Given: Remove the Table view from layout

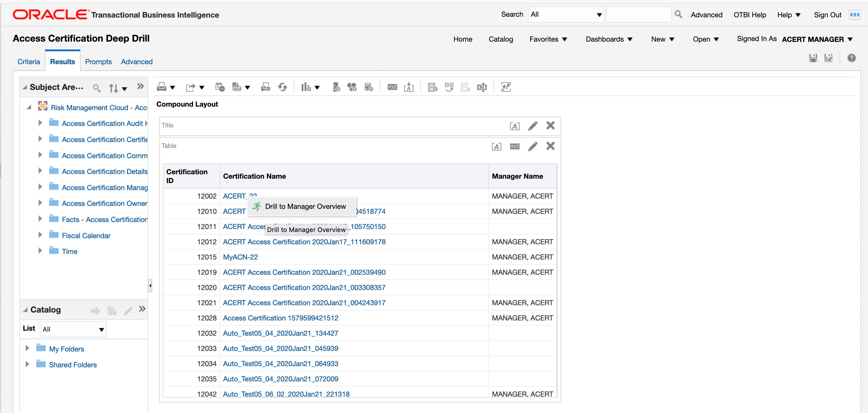Looking at the screenshot, I should point(550,146).
